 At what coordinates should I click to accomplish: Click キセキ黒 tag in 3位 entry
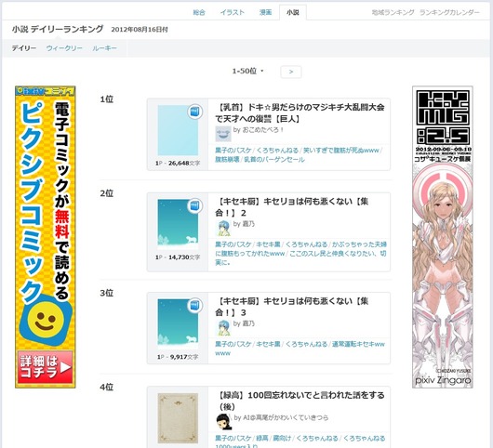pos(268,344)
